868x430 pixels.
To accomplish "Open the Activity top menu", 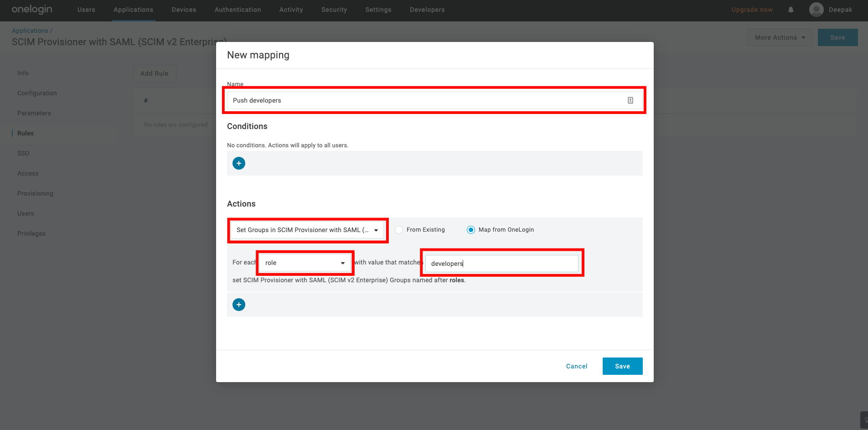I will [x=291, y=10].
